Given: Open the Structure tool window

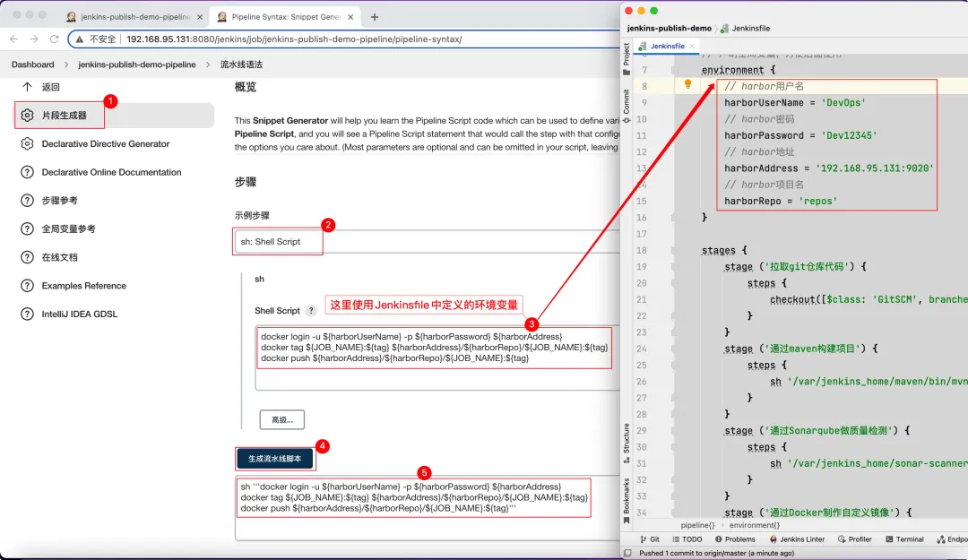Looking at the screenshot, I should click(626, 443).
